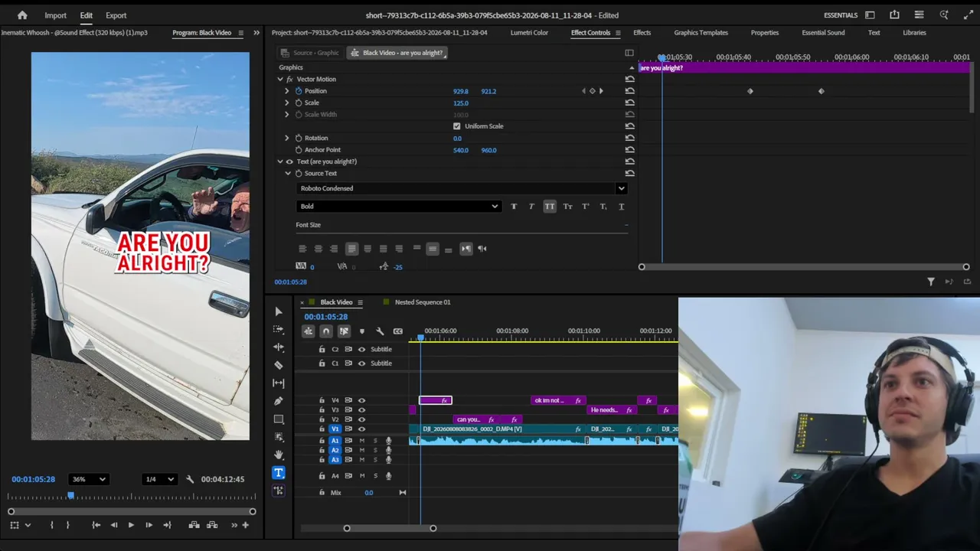Image resolution: width=980 pixels, height=551 pixels.
Task: Go to next Position keyframe
Action: [601, 91]
